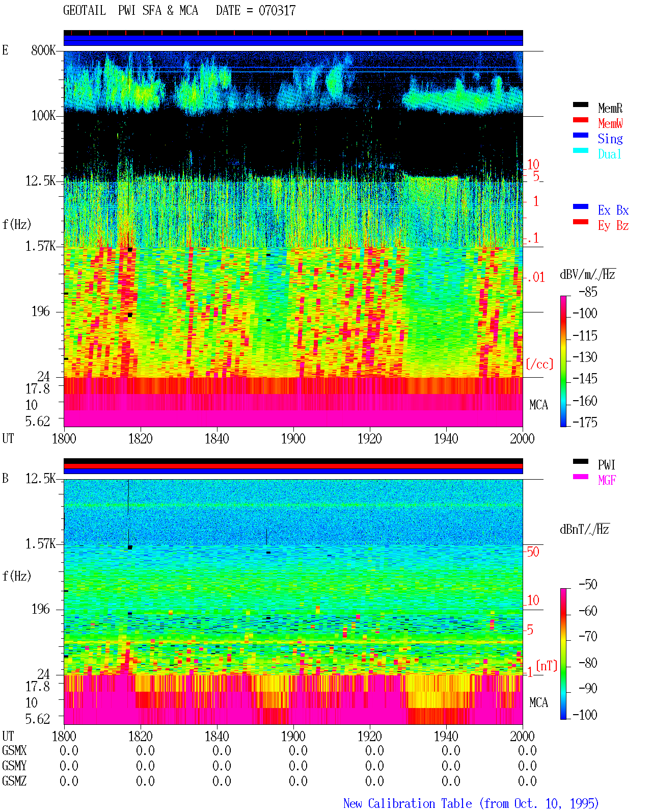Image resolution: width=652 pixels, height=812 pixels.
Task: Click the cyan Dual legend swatch
Action: coord(581,151)
